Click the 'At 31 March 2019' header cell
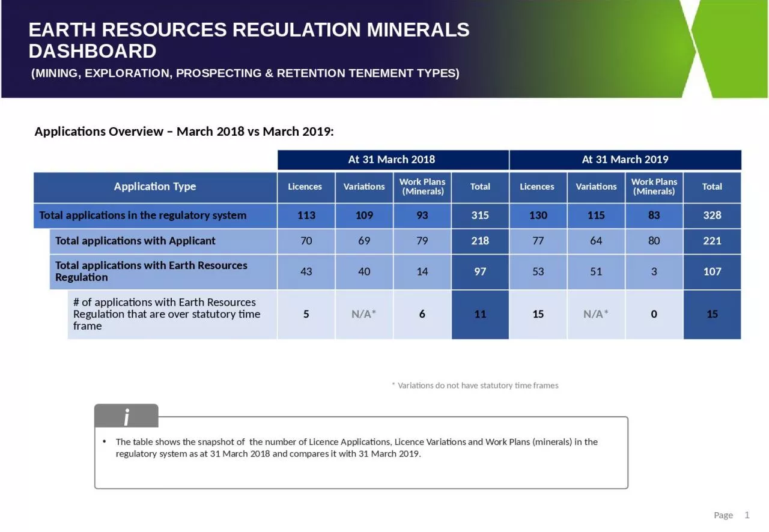Viewport: 769px width, 532px height. 625,160
